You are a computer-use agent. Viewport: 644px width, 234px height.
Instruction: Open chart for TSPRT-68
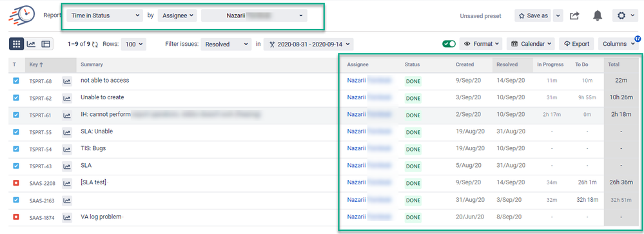click(x=66, y=81)
